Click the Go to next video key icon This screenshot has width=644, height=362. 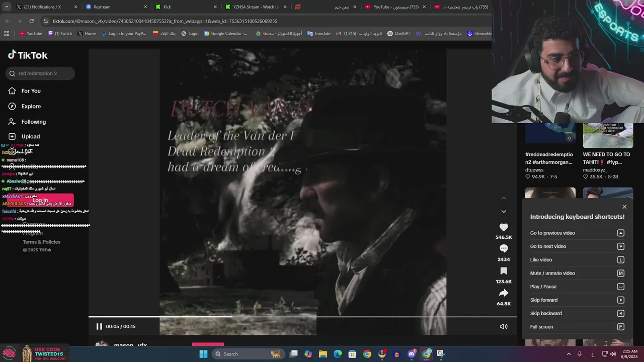click(621, 246)
